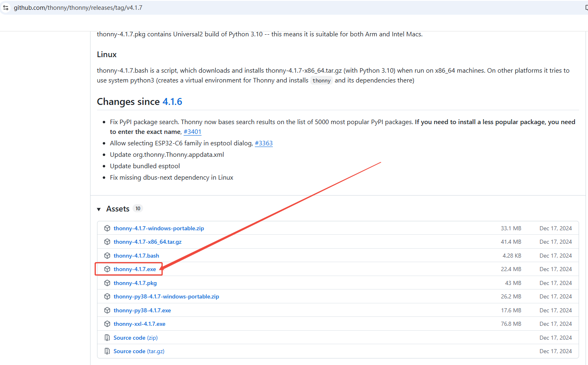Click the package icon beside thonny-4.1.7.bash
This screenshot has width=588, height=365.
tap(107, 256)
